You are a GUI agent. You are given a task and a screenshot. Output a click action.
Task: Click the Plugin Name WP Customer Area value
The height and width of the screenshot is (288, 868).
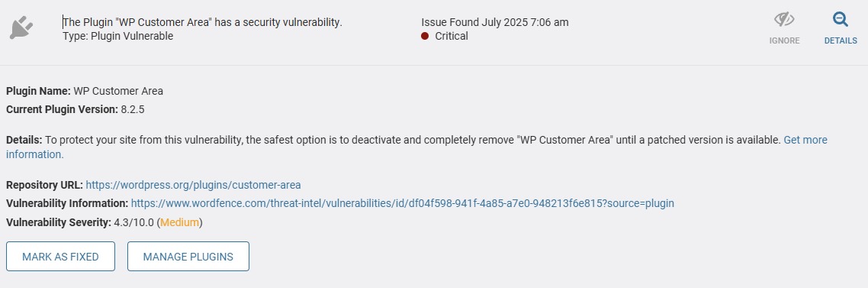pyautogui.click(x=118, y=91)
